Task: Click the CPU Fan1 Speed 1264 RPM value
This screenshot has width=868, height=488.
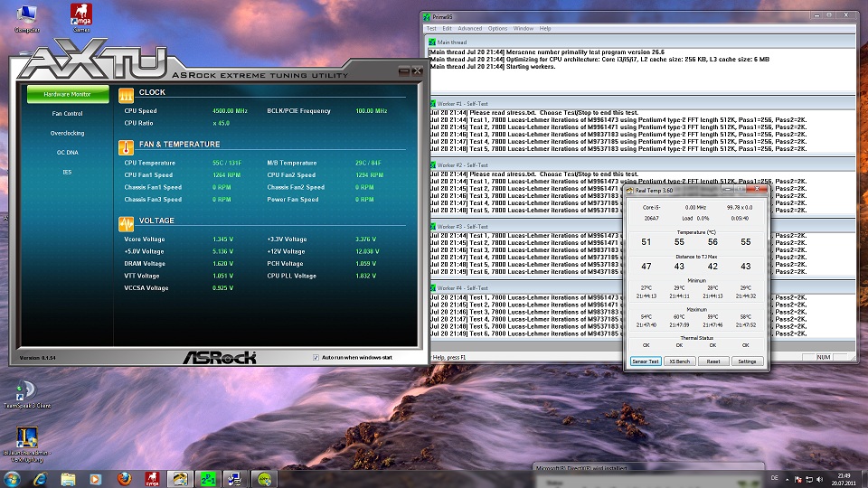Action: click(226, 174)
